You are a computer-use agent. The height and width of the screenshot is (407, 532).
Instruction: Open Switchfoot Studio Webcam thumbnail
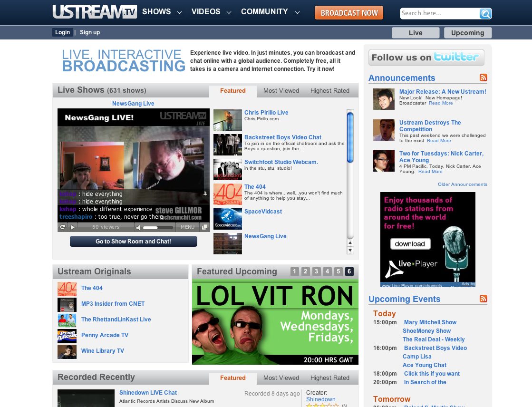pos(228,169)
